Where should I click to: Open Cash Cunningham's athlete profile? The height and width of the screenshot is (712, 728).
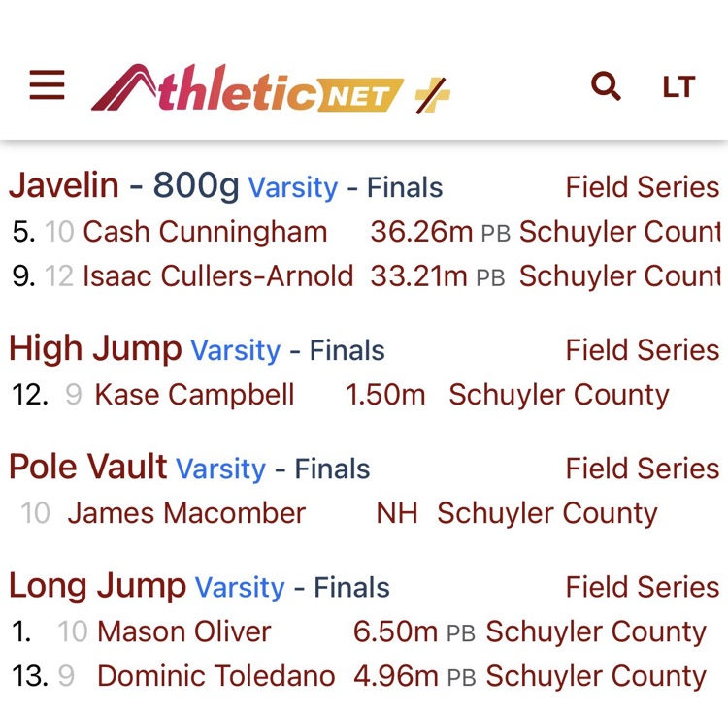click(205, 232)
